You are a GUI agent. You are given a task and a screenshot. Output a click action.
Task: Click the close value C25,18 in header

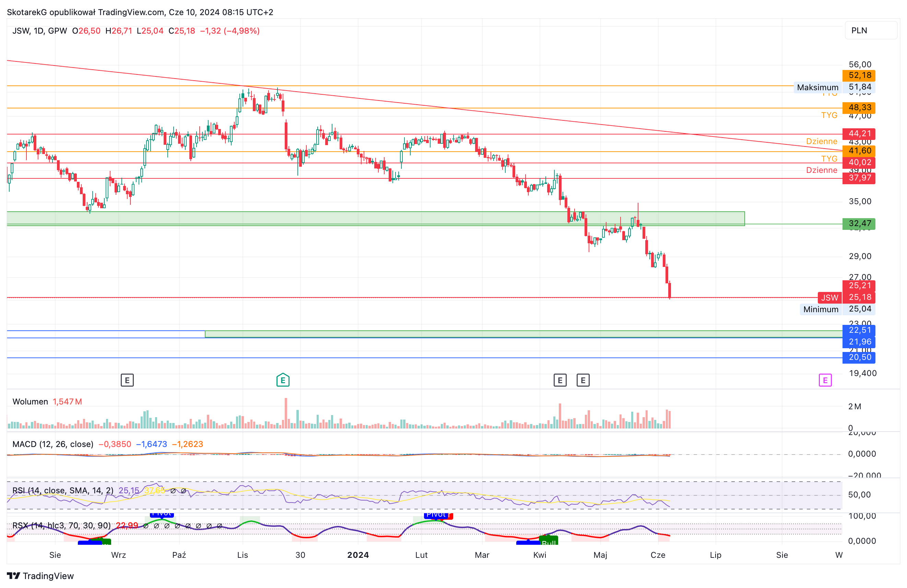pyautogui.click(x=182, y=31)
